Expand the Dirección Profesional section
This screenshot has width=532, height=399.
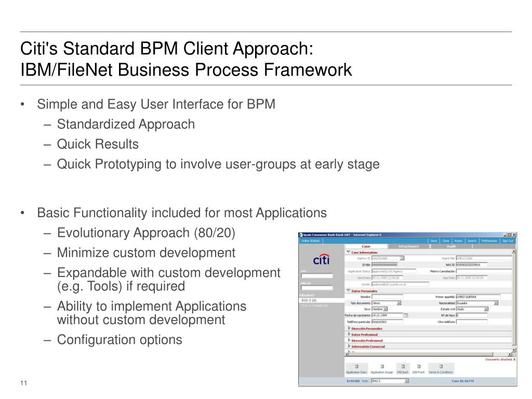coord(349,340)
